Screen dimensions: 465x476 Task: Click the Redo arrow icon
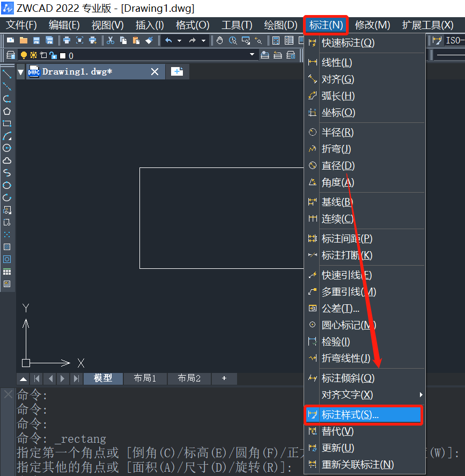193,40
